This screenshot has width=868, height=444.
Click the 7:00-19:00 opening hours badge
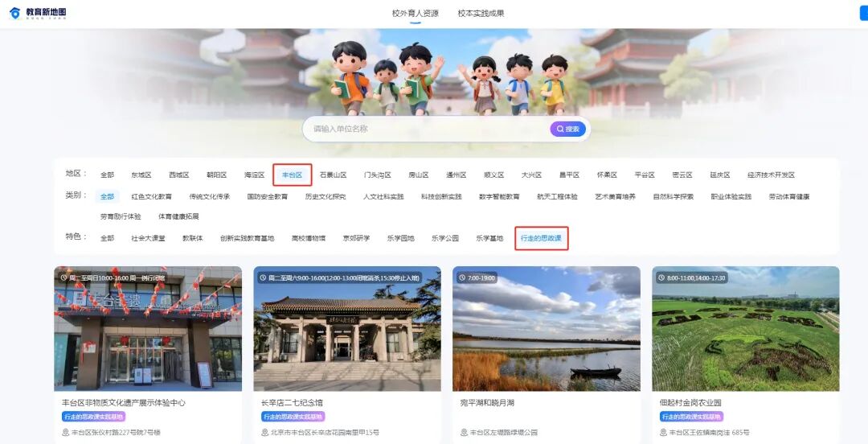(480, 277)
